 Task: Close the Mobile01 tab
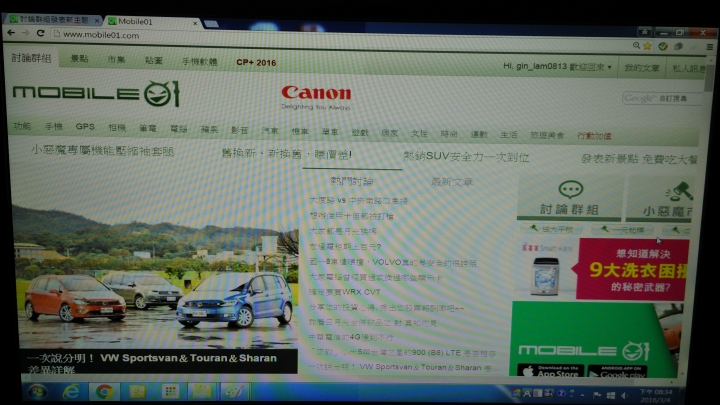pos(195,22)
